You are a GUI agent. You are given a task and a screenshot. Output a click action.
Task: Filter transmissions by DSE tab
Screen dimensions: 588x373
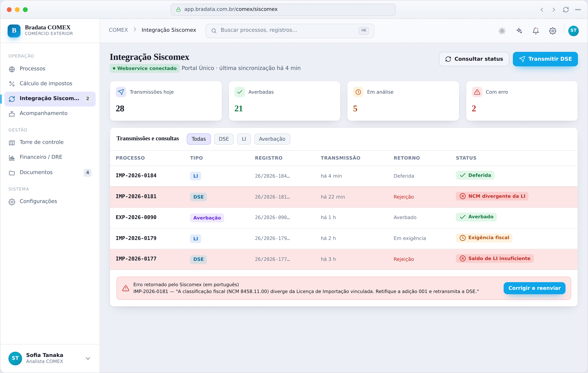(224, 139)
